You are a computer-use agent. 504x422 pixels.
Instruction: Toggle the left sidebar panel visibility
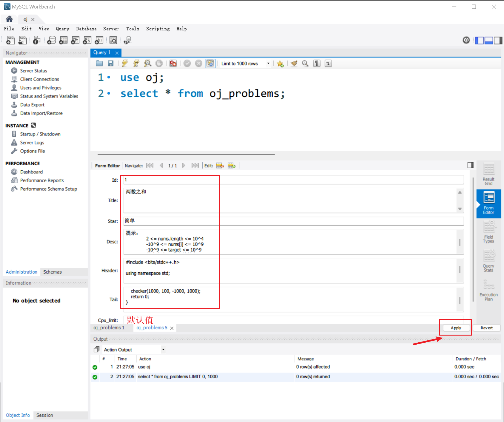pyautogui.click(x=479, y=41)
